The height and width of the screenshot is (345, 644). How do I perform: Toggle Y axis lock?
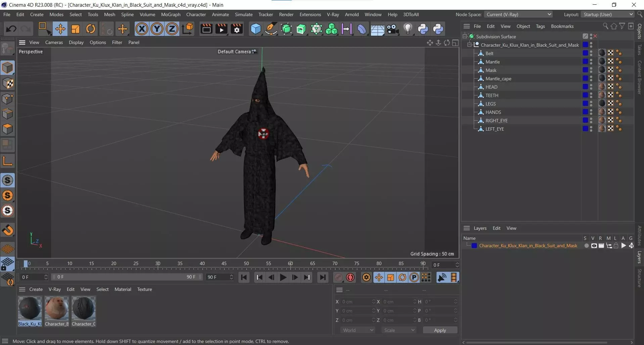157,29
